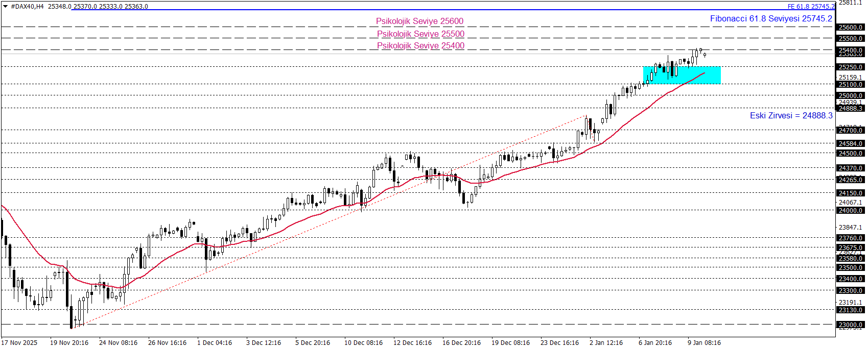Screen dimensions: 868x349
Task: Click the 24265.0 price level tag
Action: coord(851,180)
